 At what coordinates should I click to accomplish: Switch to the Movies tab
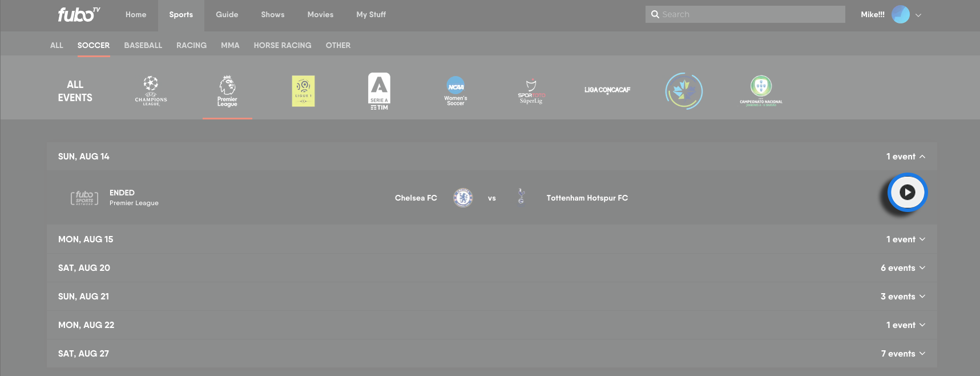(320, 15)
